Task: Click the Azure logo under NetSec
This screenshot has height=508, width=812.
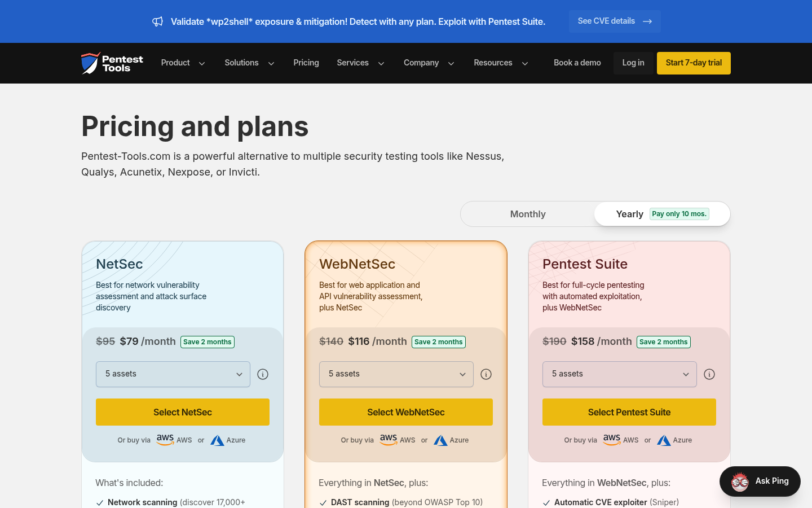Action: point(217,440)
